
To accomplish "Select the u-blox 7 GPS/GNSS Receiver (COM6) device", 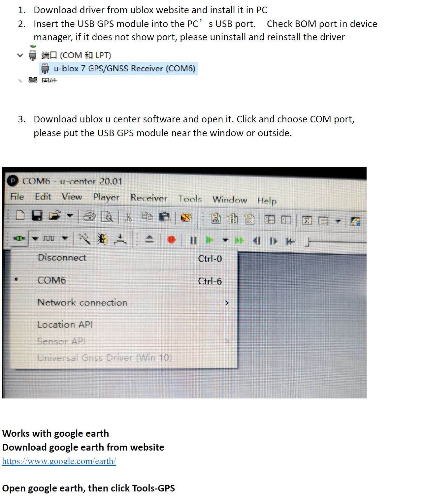I will click(118, 69).
